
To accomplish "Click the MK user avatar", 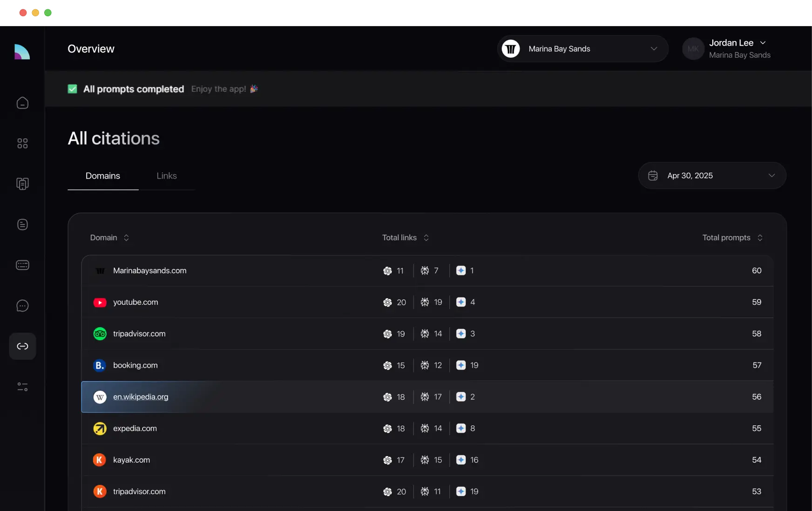I will (693, 48).
